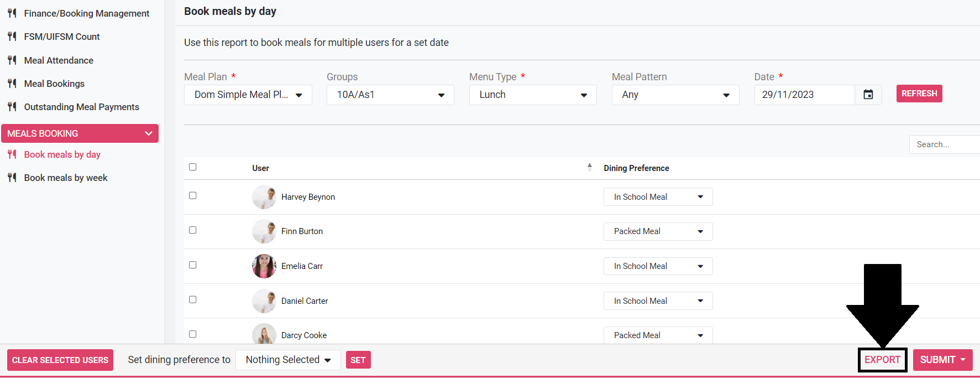
Task: Click the fork icon beside FSM/UIFSM Count
Action: tap(12, 37)
